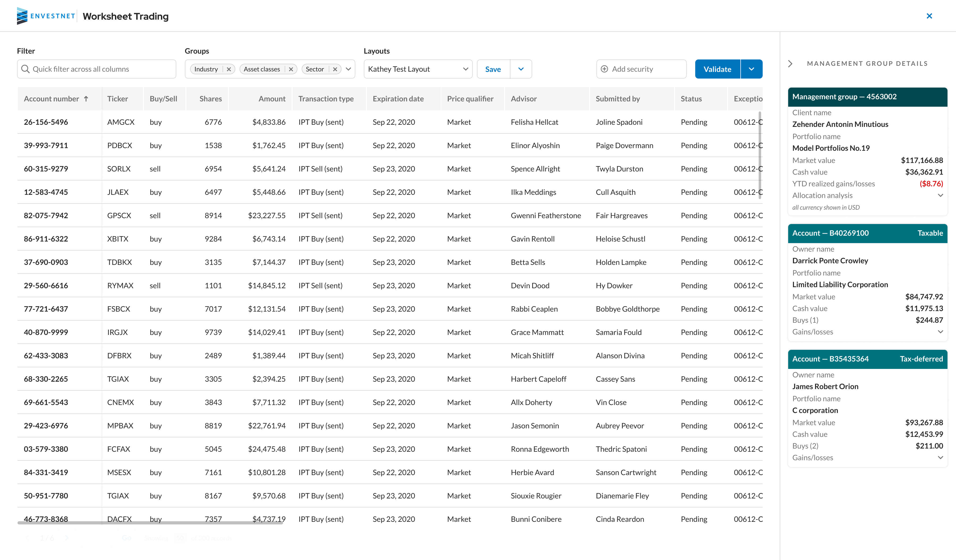Expand Gains/losses for account B35435364
Image resolution: width=956 pixels, height=560 pixels.
(940, 458)
